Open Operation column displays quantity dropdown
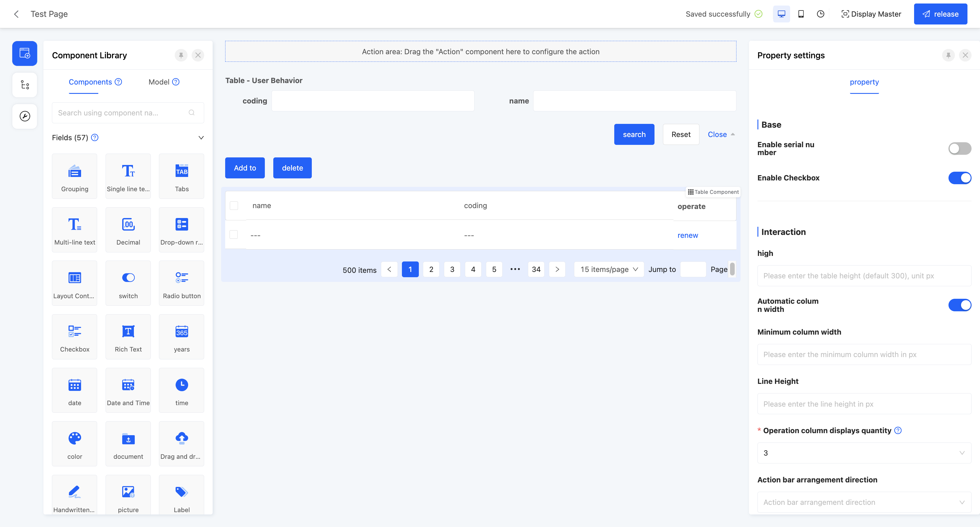The image size is (980, 527). point(864,453)
